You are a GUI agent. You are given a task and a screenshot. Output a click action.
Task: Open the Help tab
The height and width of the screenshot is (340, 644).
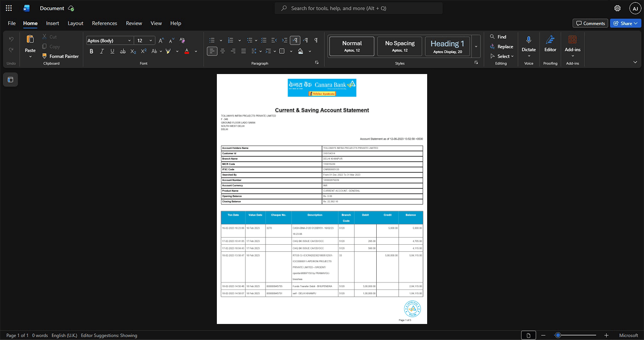(176, 23)
